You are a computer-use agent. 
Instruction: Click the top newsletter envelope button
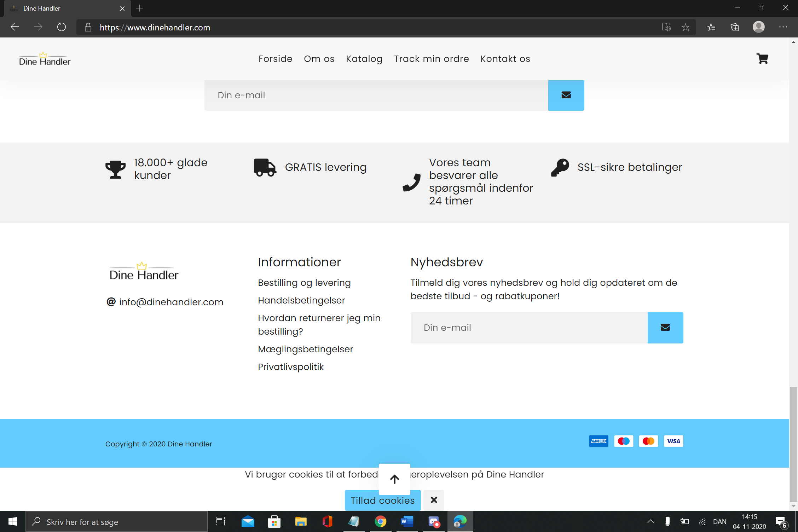[x=566, y=95]
